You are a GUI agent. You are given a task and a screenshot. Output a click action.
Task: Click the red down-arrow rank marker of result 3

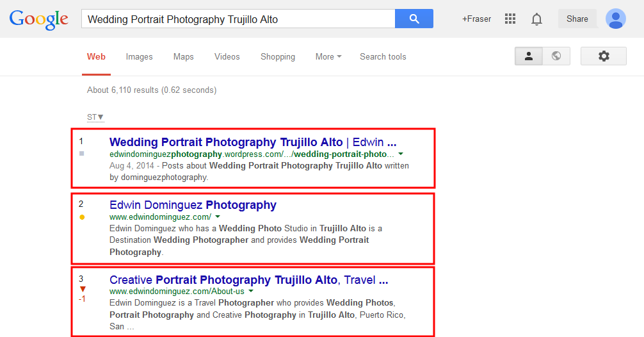coord(83,290)
